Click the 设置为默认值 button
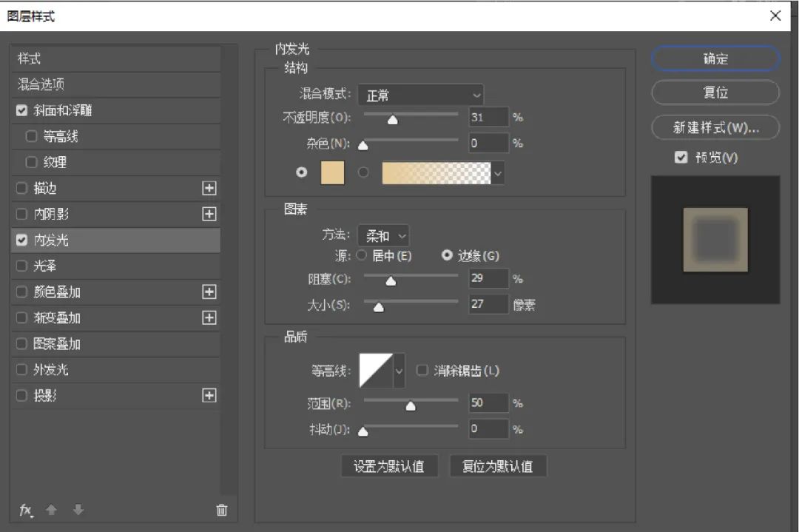799x532 pixels. pos(389,467)
